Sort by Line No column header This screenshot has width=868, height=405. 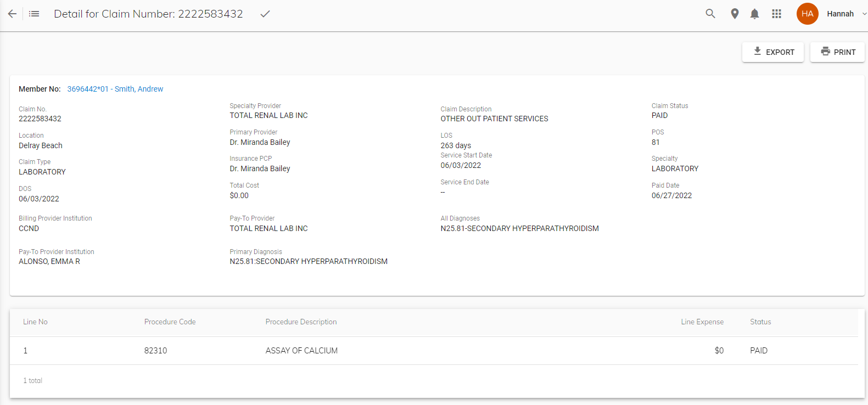(35, 322)
